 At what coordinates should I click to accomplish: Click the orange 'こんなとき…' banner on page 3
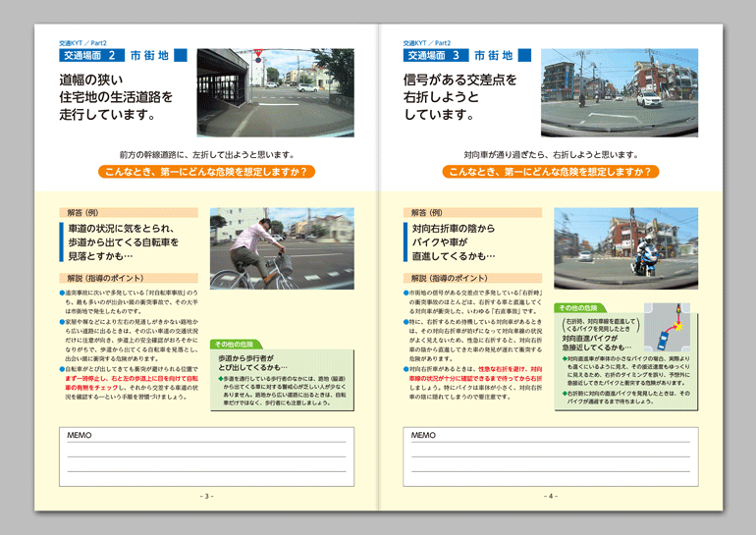click(x=206, y=172)
